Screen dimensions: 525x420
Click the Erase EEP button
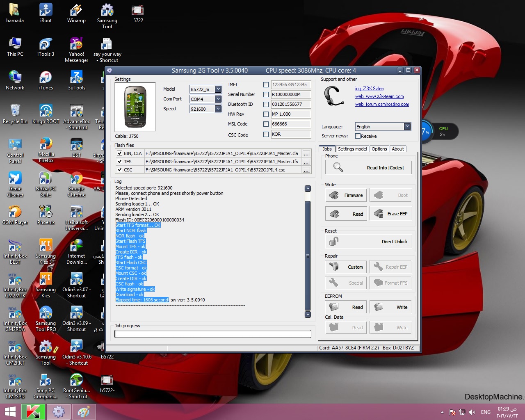pyautogui.click(x=390, y=214)
